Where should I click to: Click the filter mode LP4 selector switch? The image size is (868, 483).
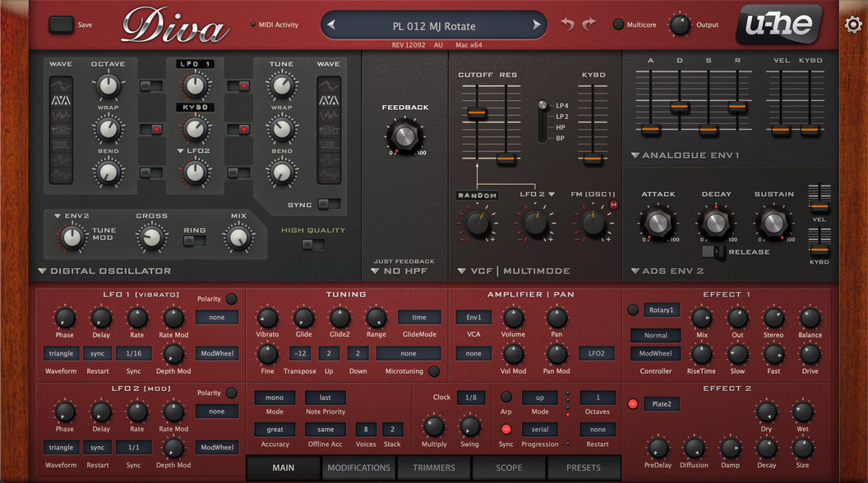click(542, 105)
